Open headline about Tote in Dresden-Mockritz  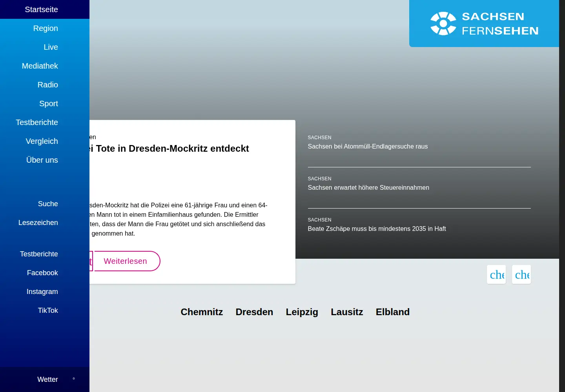click(x=169, y=149)
